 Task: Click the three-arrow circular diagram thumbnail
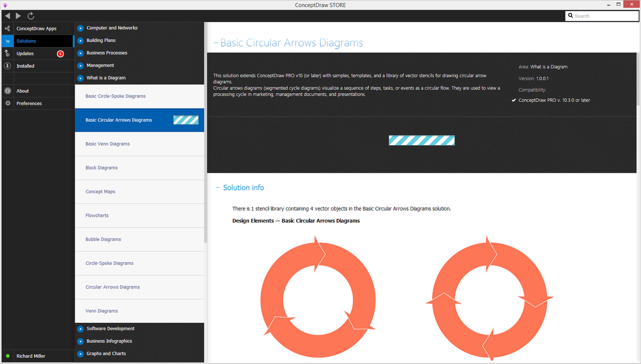[318, 296]
